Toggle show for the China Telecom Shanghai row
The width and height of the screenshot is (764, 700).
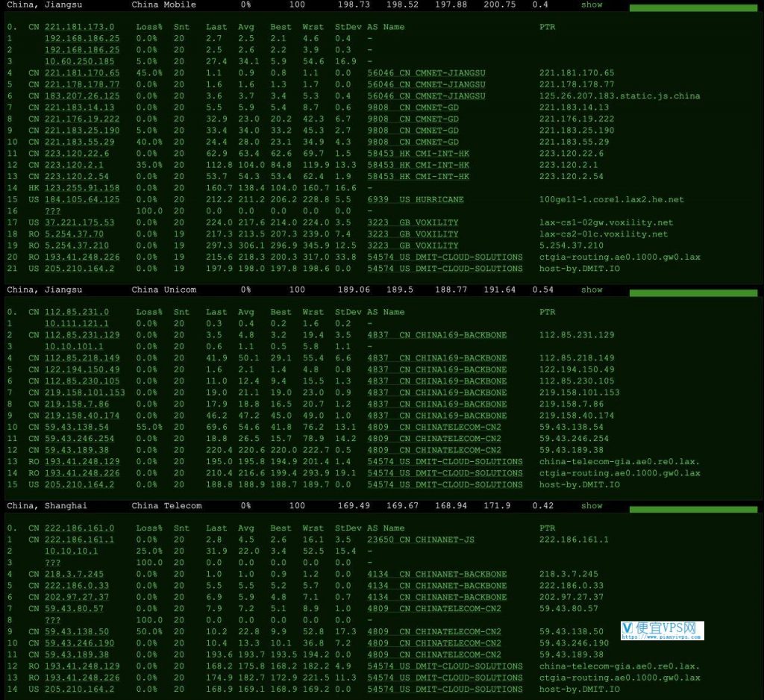(592, 505)
